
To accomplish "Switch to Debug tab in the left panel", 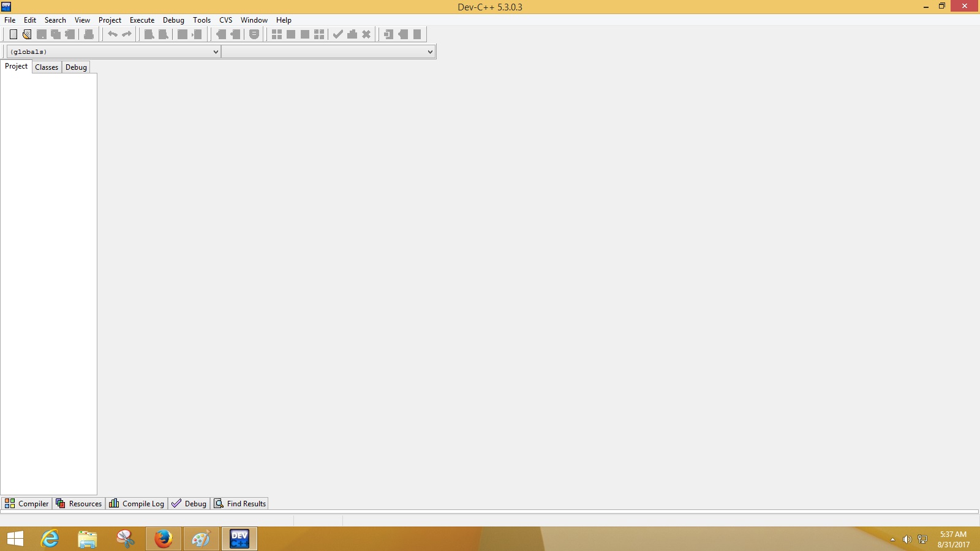I will coord(76,67).
